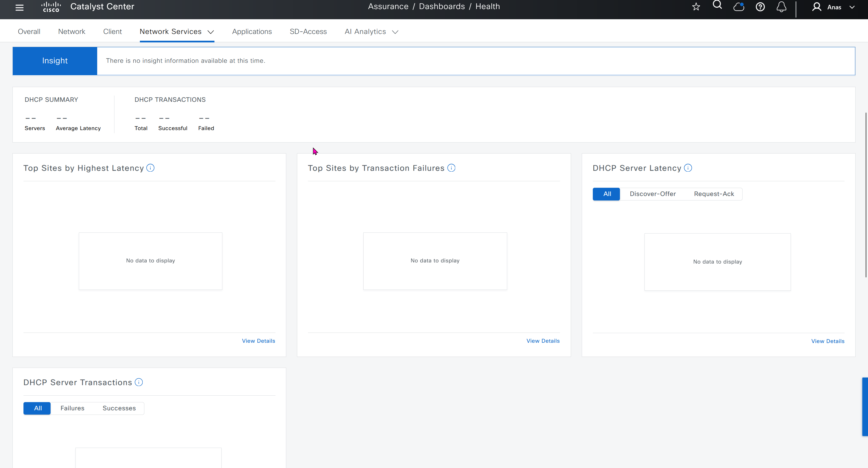Click info icon beside DHCP Server Latency
Screen dimensions: 868x468
(688, 168)
